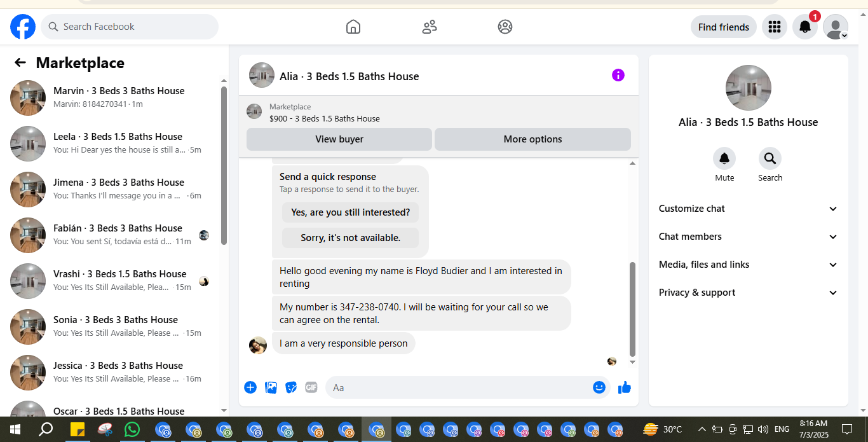This screenshot has height=442, width=868.
Task: Open Sticky Notes in taskbar
Action: coord(78,429)
